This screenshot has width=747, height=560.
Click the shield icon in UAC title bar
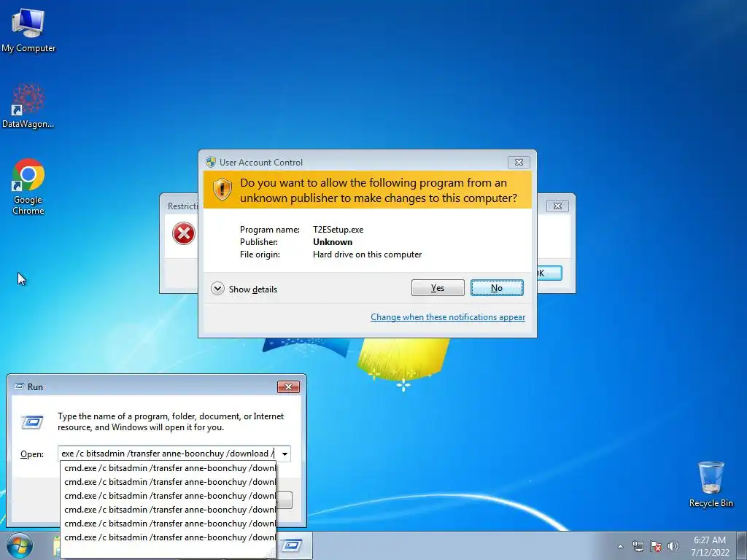(211, 162)
